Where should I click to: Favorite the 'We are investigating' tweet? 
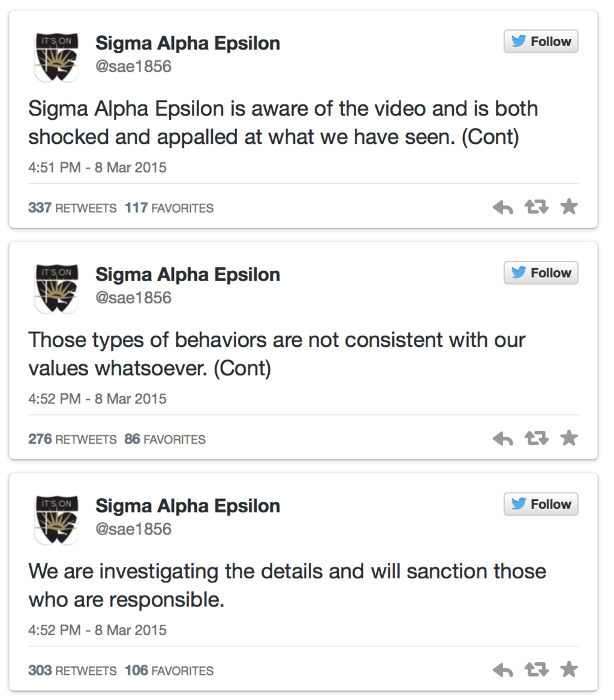[x=568, y=670]
